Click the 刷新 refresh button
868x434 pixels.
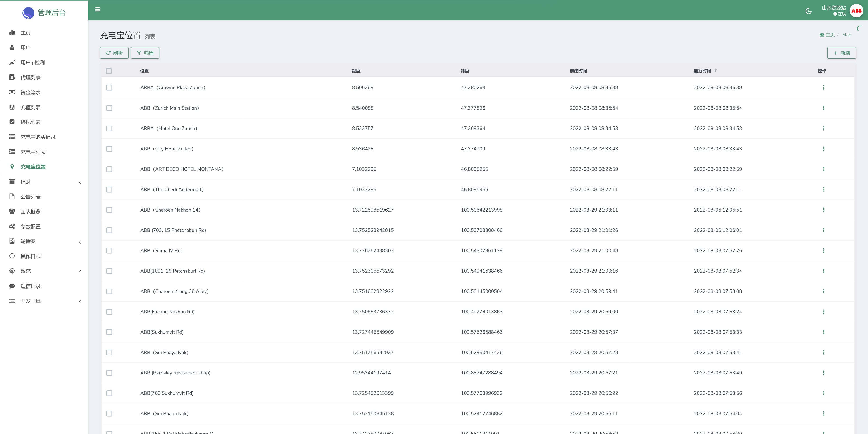point(114,53)
